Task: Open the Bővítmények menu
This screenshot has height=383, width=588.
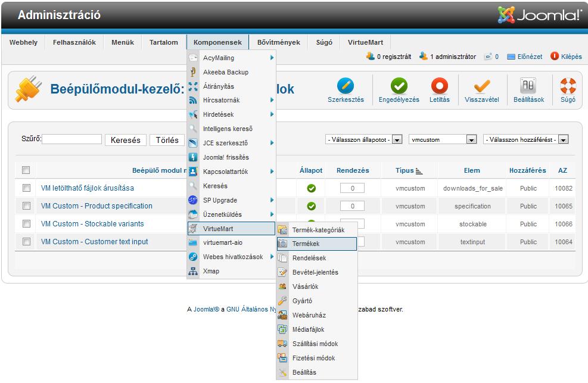Action: point(279,42)
